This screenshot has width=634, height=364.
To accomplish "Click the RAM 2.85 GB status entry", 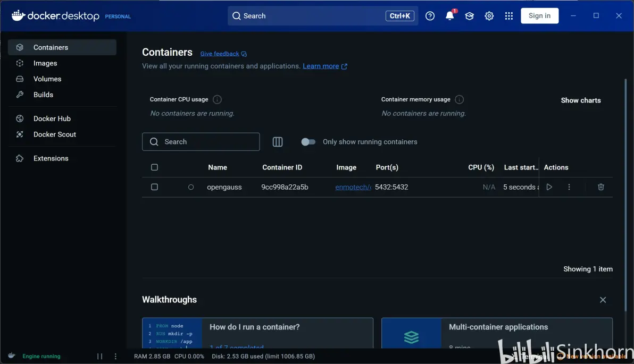I will (152, 357).
